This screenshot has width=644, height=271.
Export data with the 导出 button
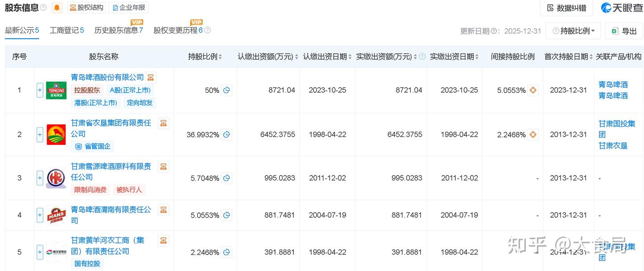pyautogui.click(x=624, y=31)
